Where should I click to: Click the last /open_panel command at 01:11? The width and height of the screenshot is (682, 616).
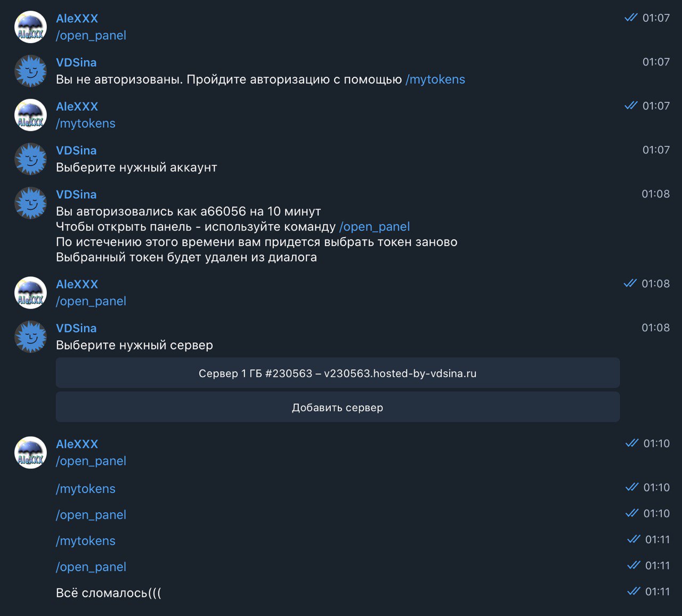click(x=91, y=567)
